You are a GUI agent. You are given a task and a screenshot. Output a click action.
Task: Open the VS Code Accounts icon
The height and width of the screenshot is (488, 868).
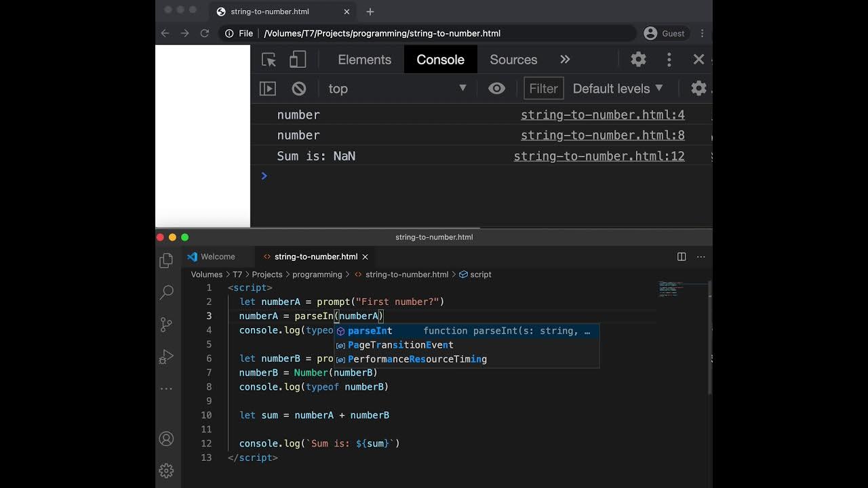tap(166, 439)
